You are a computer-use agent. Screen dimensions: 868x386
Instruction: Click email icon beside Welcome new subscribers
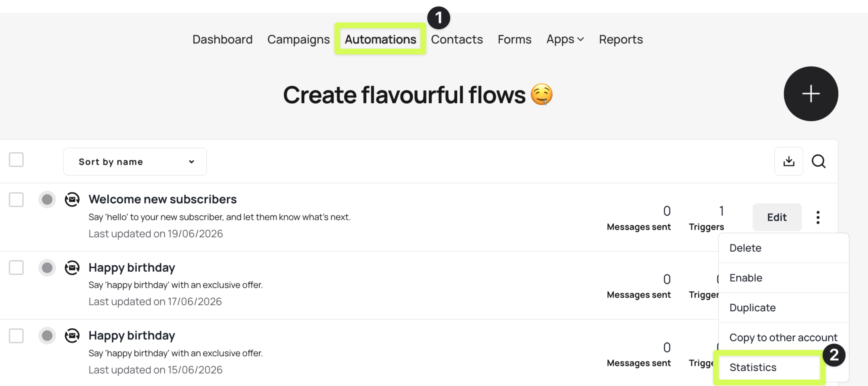pyautogui.click(x=72, y=199)
